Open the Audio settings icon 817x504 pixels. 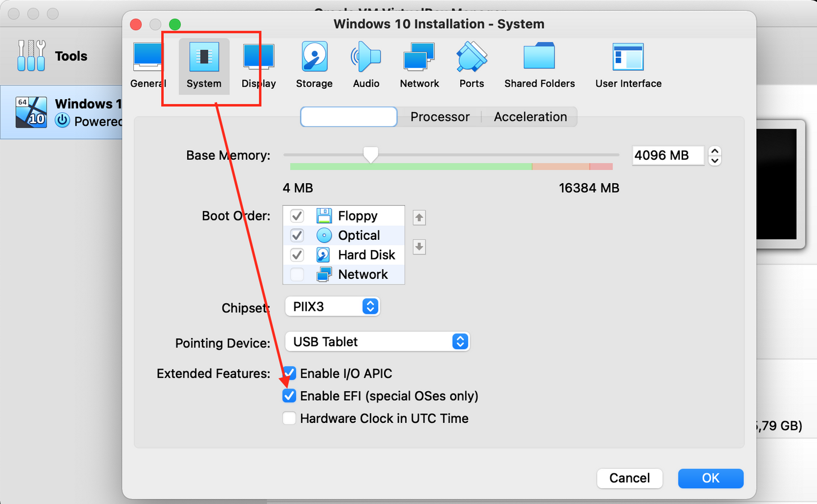(366, 66)
